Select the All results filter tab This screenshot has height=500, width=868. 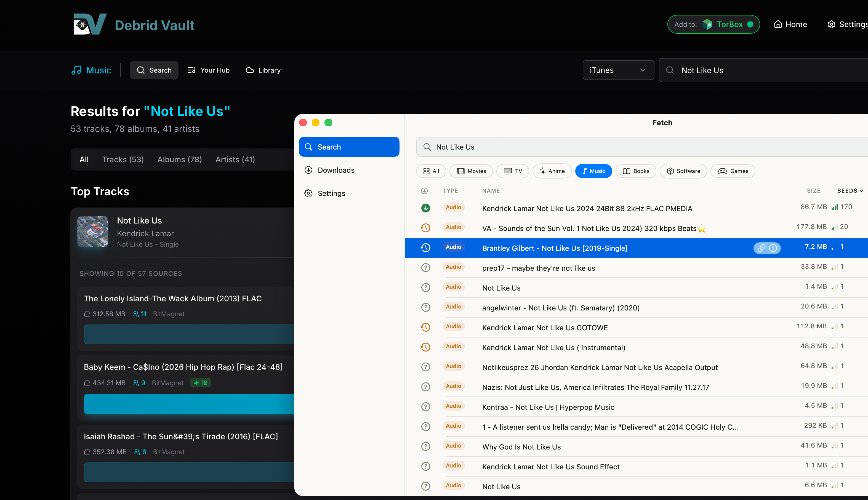[x=84, y=159]
